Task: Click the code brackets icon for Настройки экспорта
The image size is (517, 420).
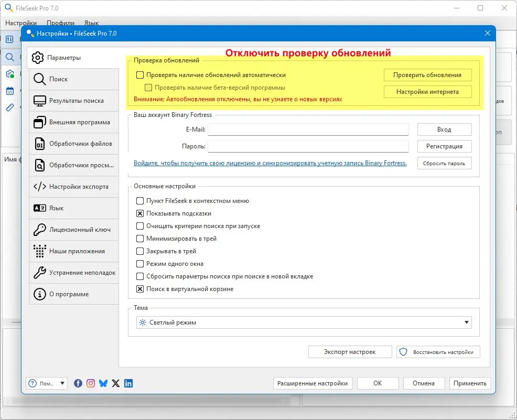Action: pyautogui.click(x=39, y=187)
